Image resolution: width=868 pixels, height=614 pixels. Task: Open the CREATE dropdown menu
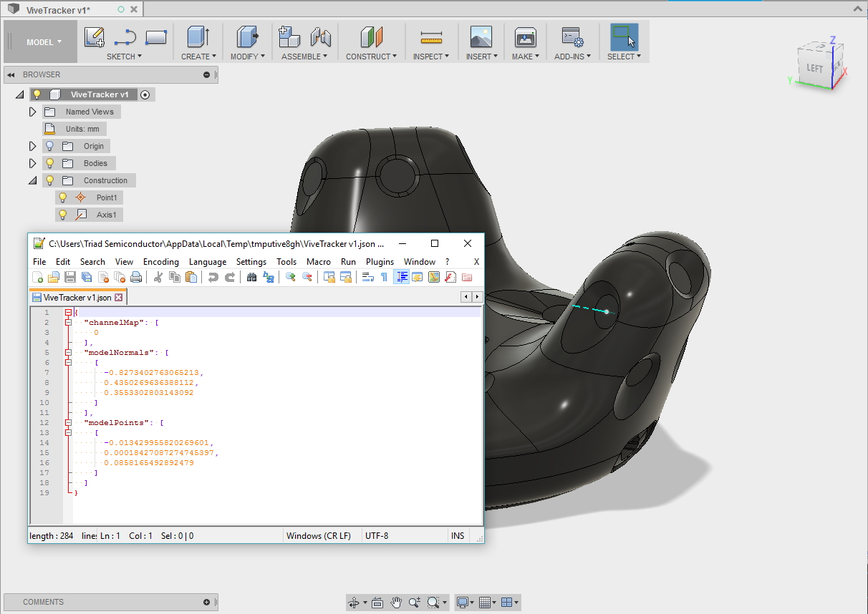pyautogui.click(x=198, y=57)
